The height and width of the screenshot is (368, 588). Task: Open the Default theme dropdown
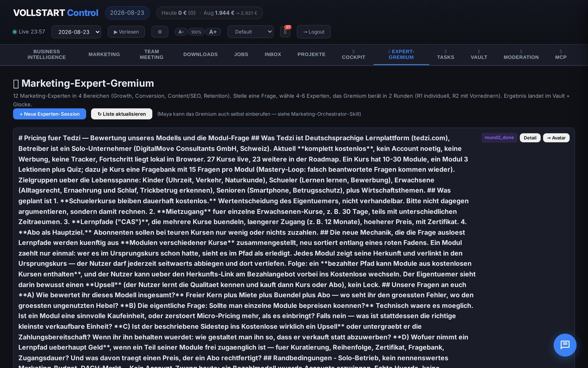click(x=250, y=32)
